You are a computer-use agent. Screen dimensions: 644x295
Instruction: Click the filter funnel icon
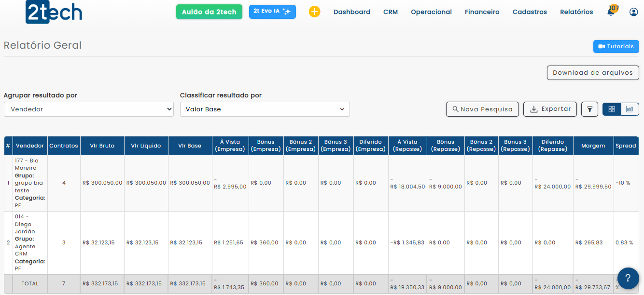pyautogui.click(x=589, y=109)
